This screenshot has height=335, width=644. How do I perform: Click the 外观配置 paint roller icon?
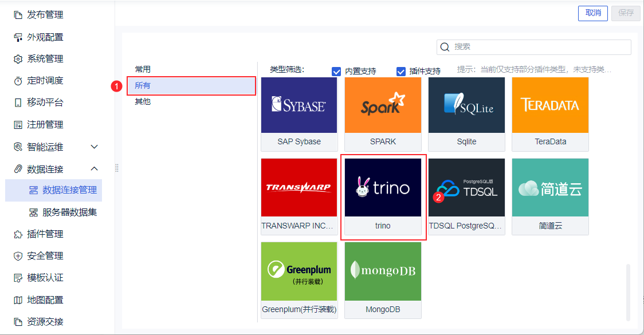click(x=18, y=37)
